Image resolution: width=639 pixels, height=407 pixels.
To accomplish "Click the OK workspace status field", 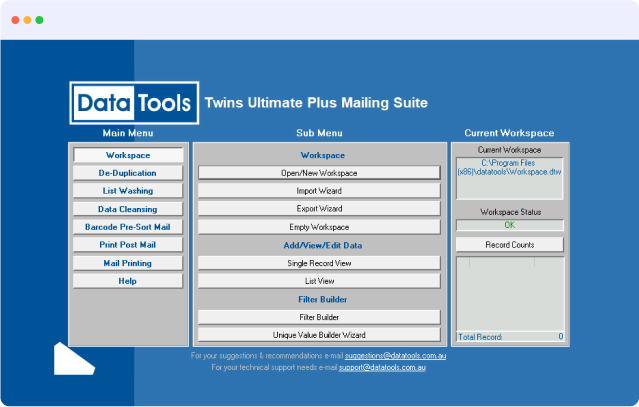I will click(x=510, y=225).
